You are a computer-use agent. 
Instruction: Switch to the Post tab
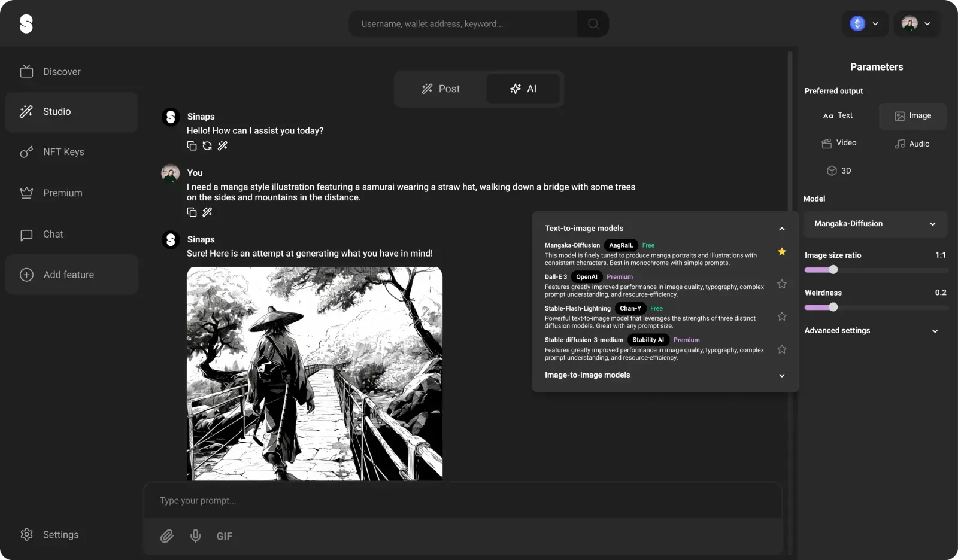[x=441, y=89]
